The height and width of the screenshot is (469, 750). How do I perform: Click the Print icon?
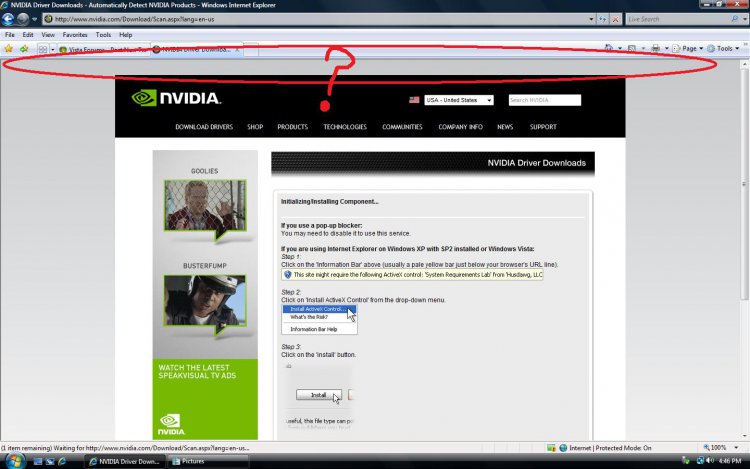click(x=656, y=48)
